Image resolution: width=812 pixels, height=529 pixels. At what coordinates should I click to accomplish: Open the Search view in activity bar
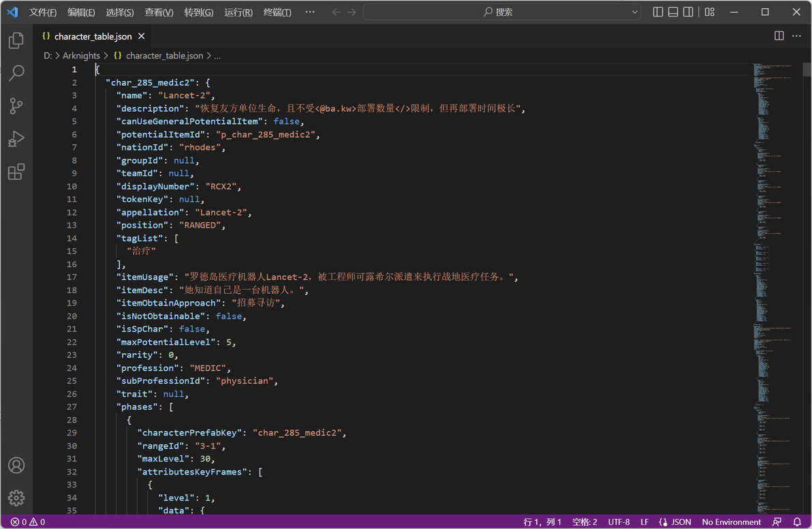16,73
